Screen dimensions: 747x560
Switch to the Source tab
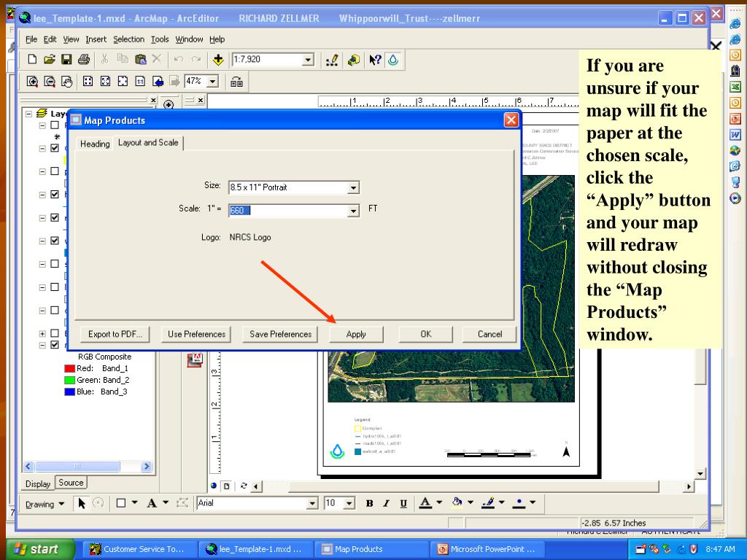coord(71,483)
